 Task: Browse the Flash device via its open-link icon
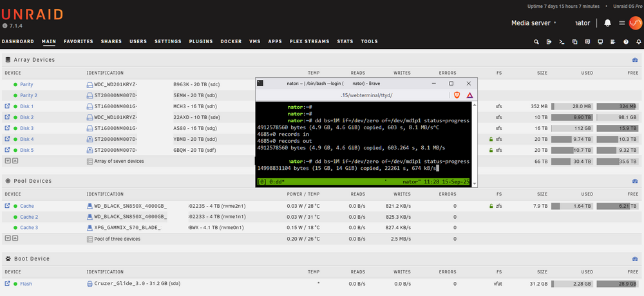coord(7,284)
